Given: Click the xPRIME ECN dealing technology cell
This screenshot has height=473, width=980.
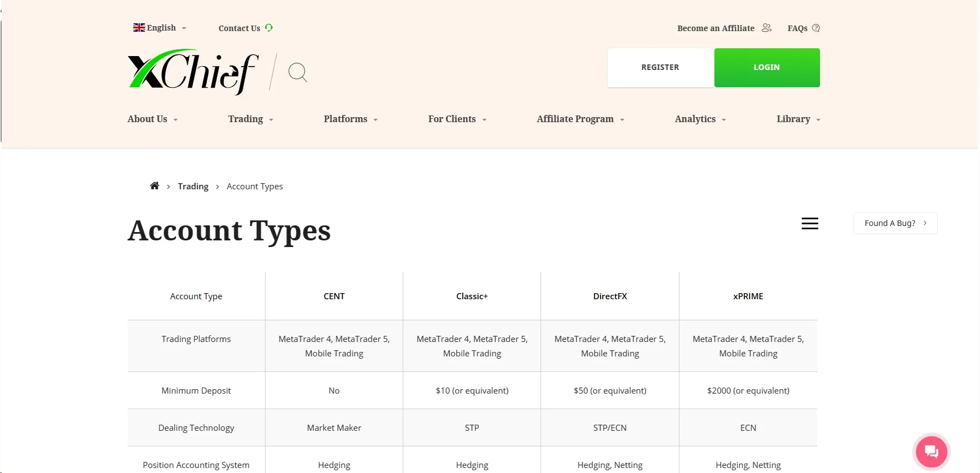Looking at the screenshot, I should pos(748,428).
